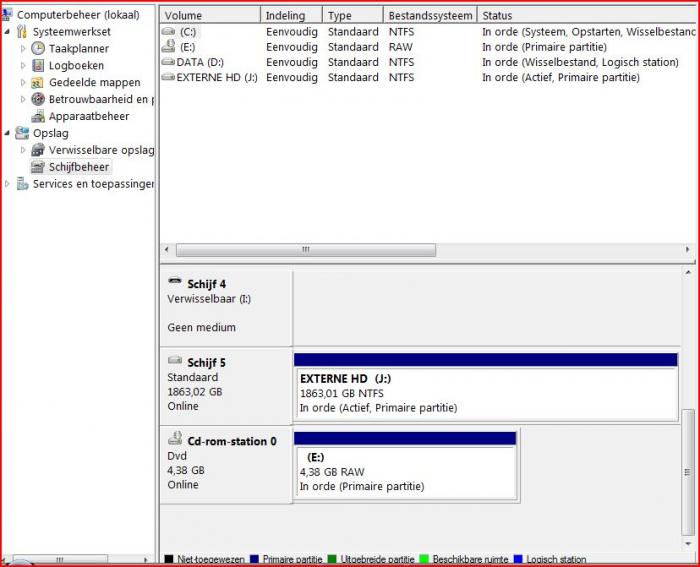
Task: Select the EXTERNE HD (J:) partition block
Action: click(x=486, y=387)
